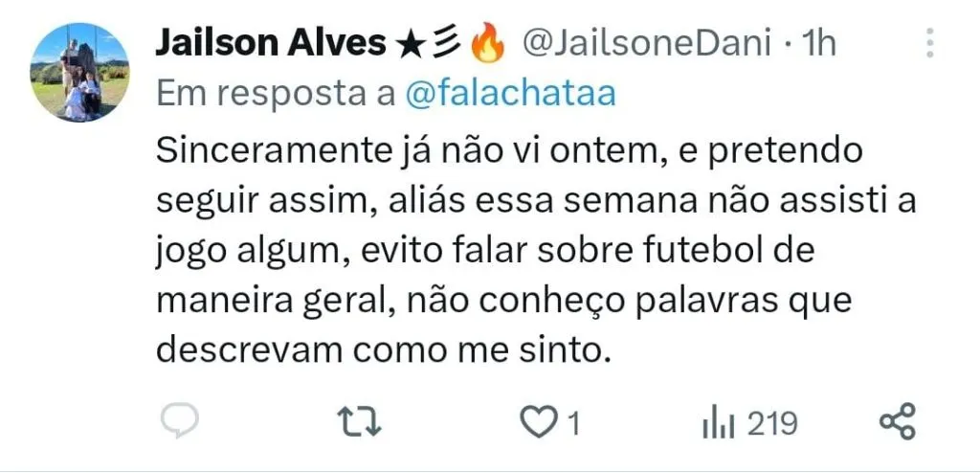This screenshot has width=980, height=473.
Task: Click the text "descrevam como me sinto."
Action: (x=382, y=351)
